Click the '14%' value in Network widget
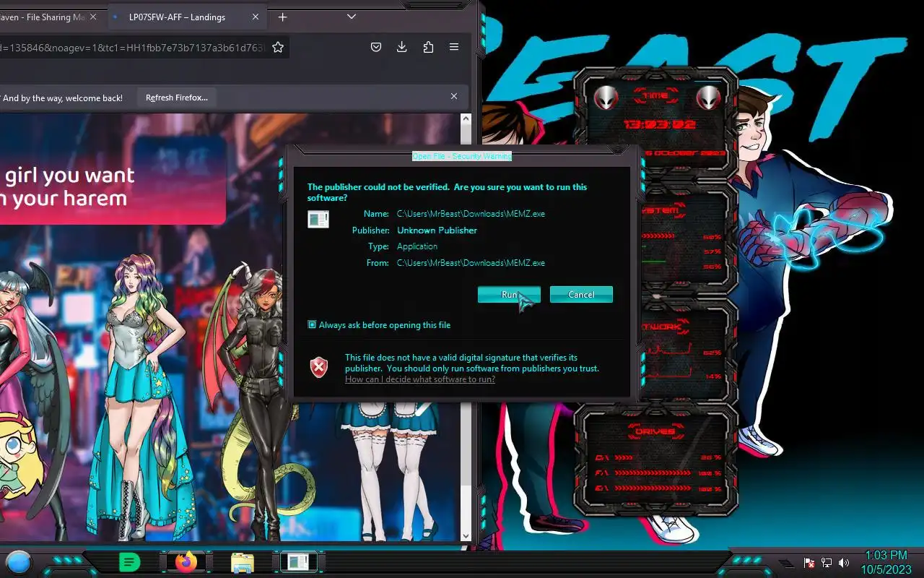The image size is (924, 578). (714, 376)
